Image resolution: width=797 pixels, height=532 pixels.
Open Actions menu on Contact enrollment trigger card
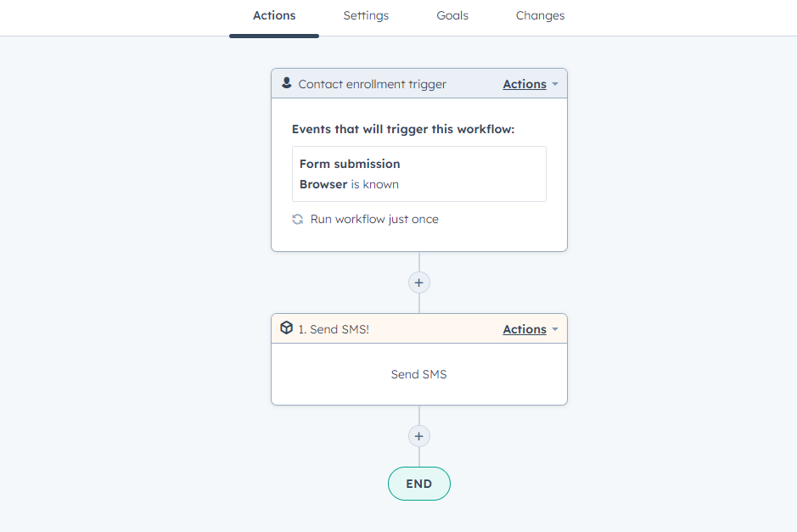(x=525, y=84)
